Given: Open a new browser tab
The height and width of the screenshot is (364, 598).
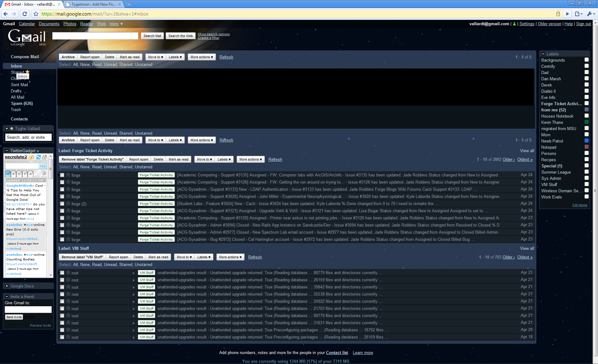Looking at the screenshot, I should pos(128,4).
